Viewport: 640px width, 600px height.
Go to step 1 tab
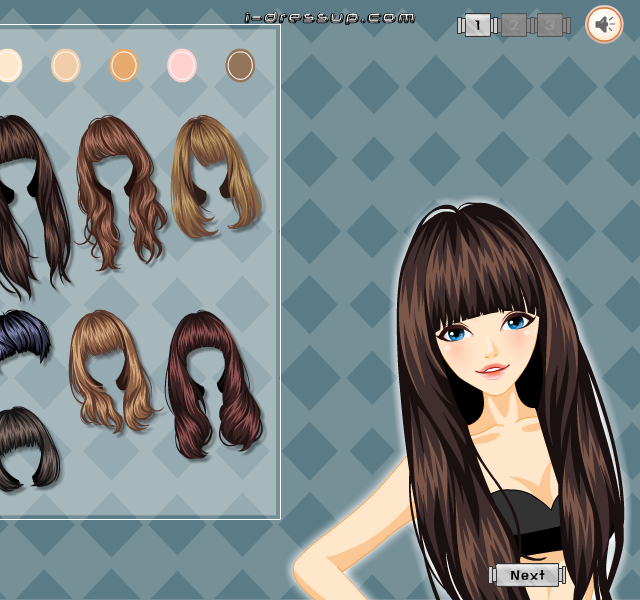tap(478, 25)
